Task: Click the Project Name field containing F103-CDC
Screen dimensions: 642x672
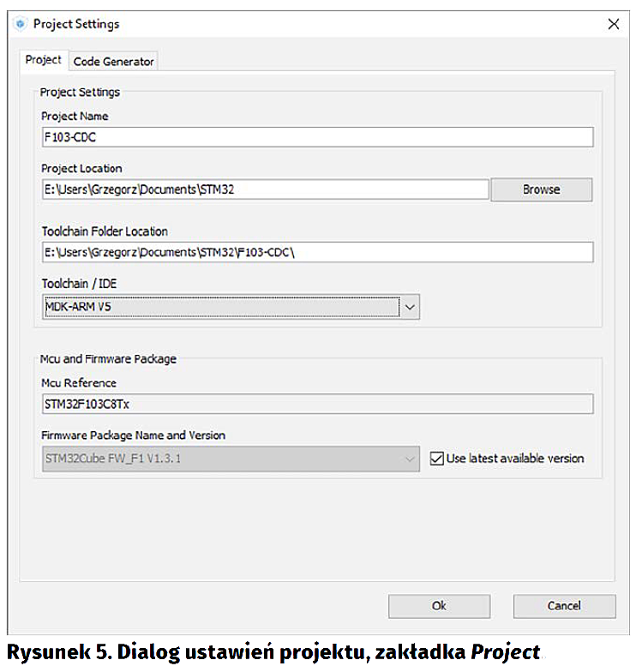Action: (317, 137)
